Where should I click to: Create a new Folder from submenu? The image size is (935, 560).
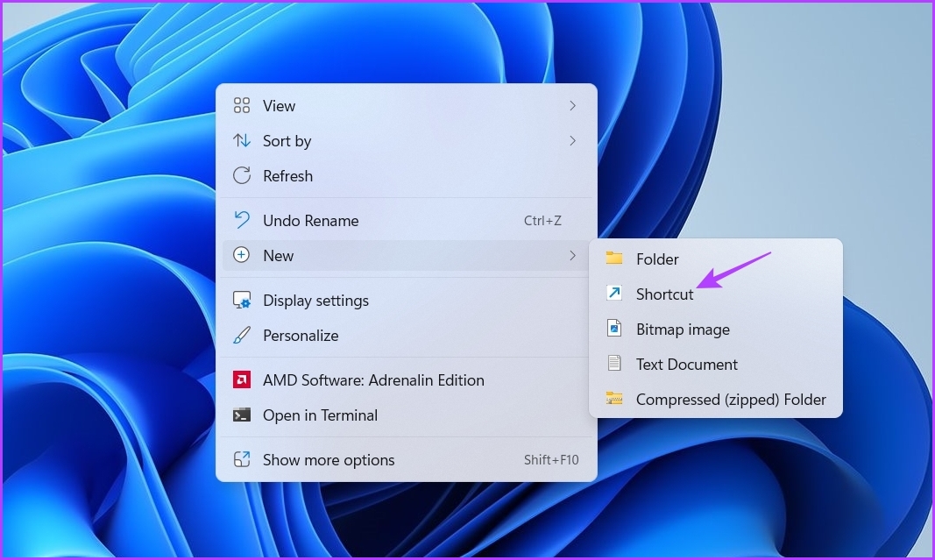(x=716, y=259)
